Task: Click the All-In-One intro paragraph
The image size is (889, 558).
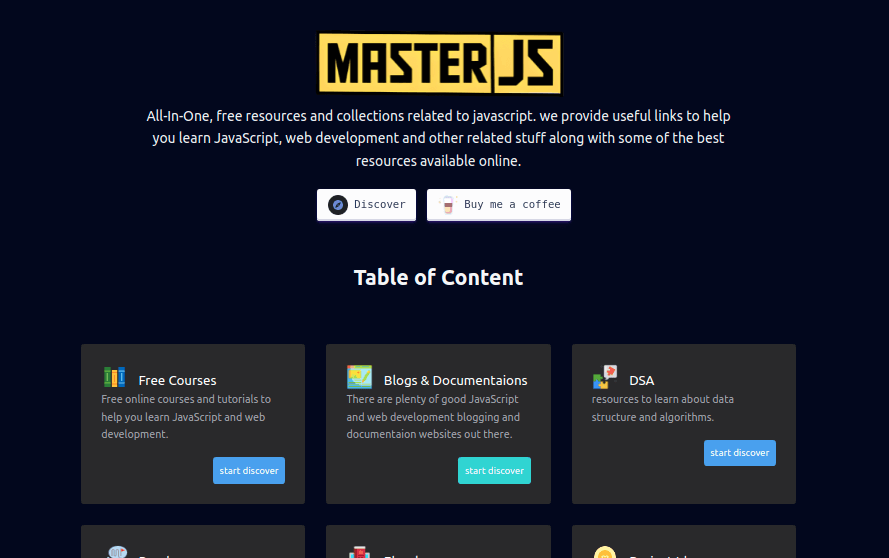Action: (438, 138)
